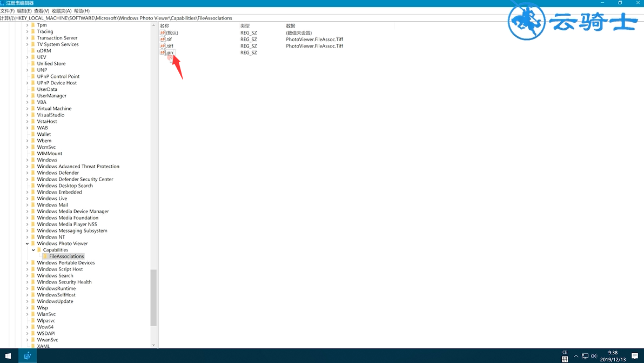
Task: Open the 文件(F) menu
Action: 8,11
